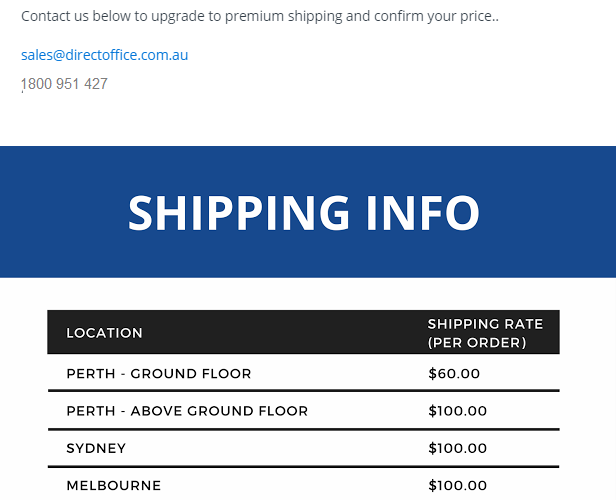This screenshot has height=500, width=616.
Task: Click the $60.00 shipping rate
Action: click(x=454, y=374)
